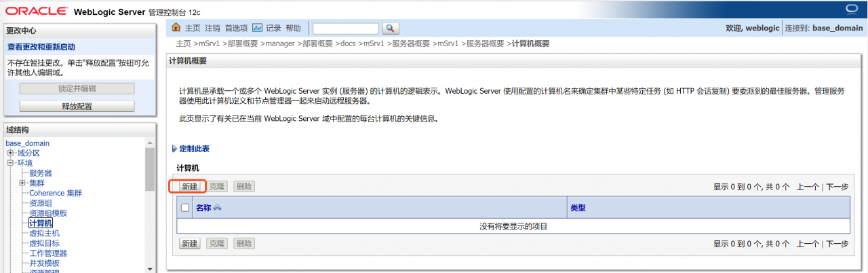Click the 克隆 button below the table

click(x=217, y=243)
